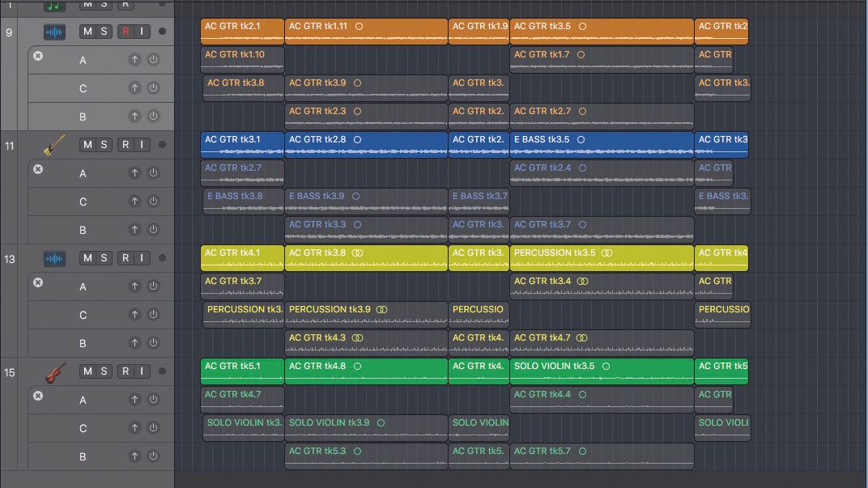Click the audio waveform icon on track 9
This screenshot has height=488, width=868.
[x=54, y=33]
